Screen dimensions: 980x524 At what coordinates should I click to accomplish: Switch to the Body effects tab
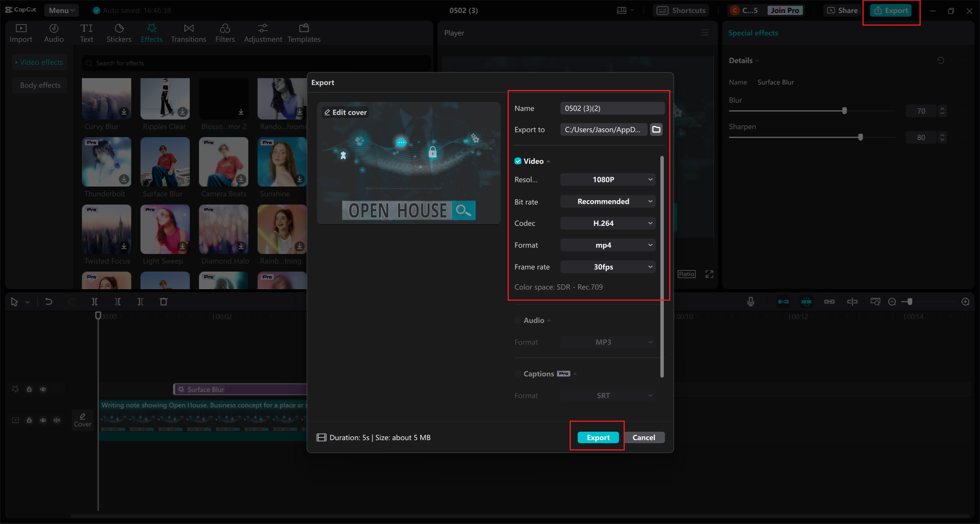coord(40,85)
